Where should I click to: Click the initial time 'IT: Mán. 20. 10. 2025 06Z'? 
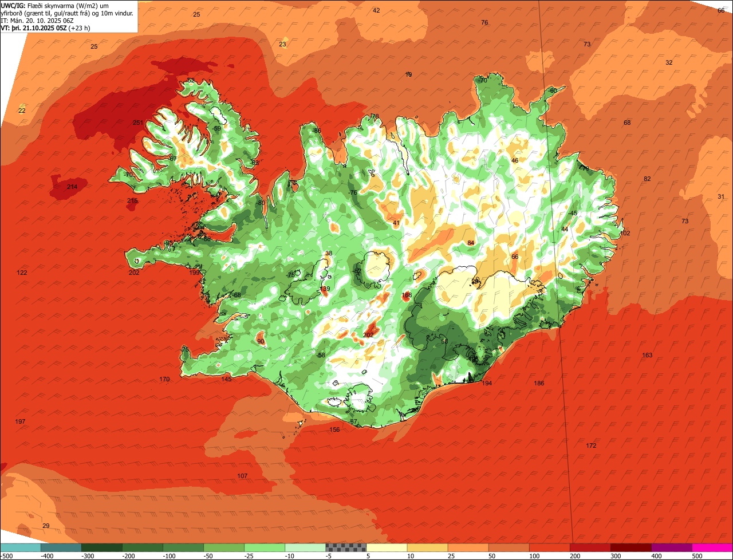[x=37, y=20]
